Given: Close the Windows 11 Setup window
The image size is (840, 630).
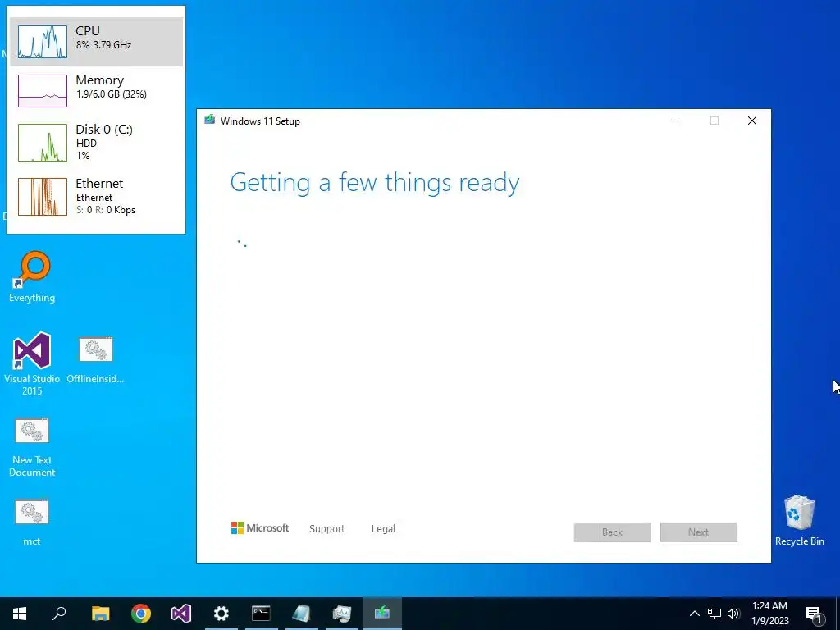Looking at the screenshot, I should coord(752,121).
